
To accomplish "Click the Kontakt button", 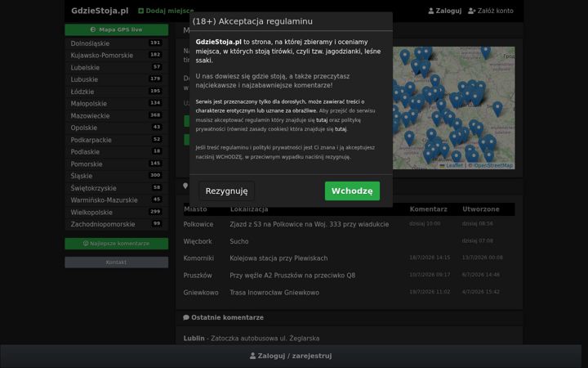I will click(x=117, y=263).
